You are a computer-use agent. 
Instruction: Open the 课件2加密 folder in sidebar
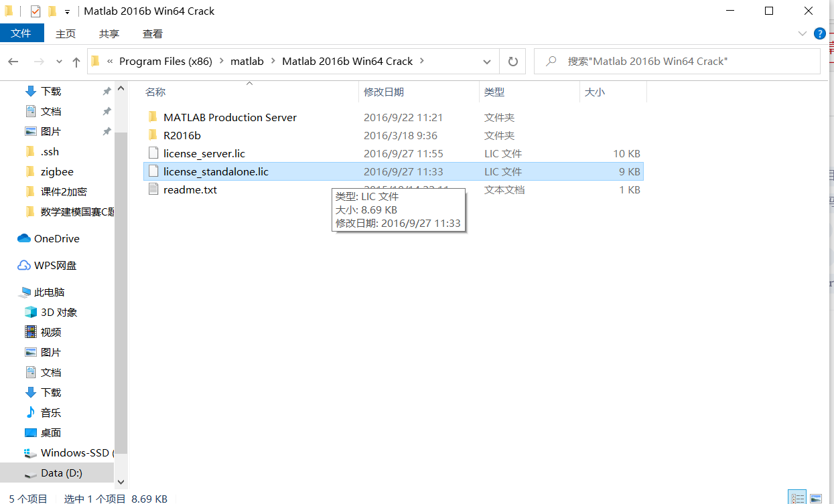pos(64,191)
